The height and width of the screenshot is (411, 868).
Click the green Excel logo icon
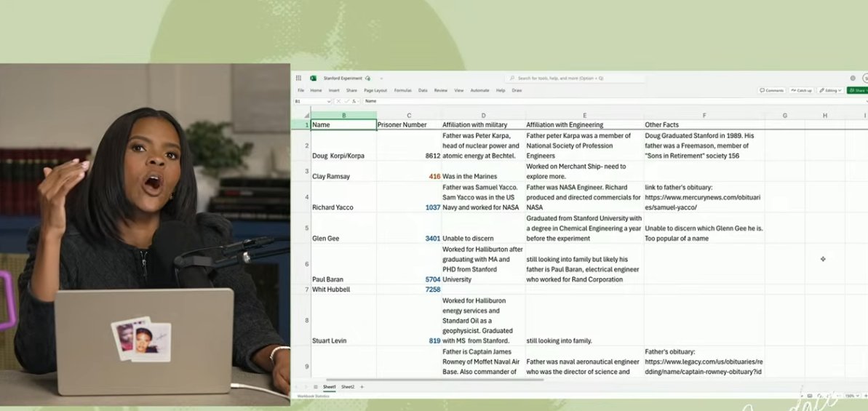click(x=314, y=78)
